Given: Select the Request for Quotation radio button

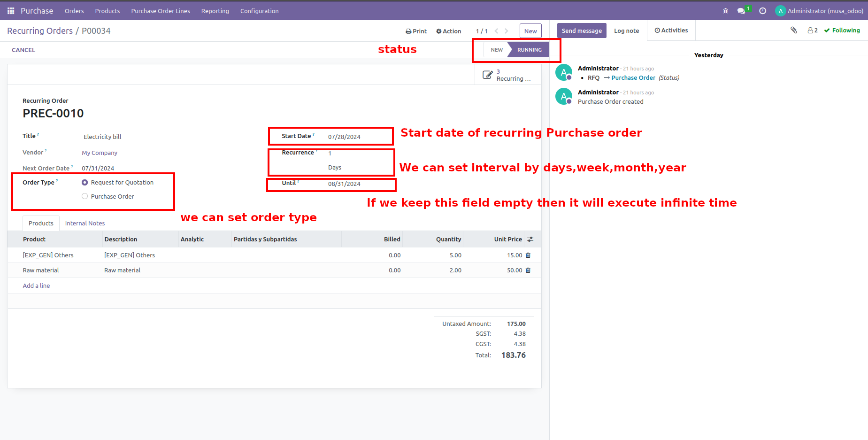Looking at the screenshot, I should (x=84, y=182).
